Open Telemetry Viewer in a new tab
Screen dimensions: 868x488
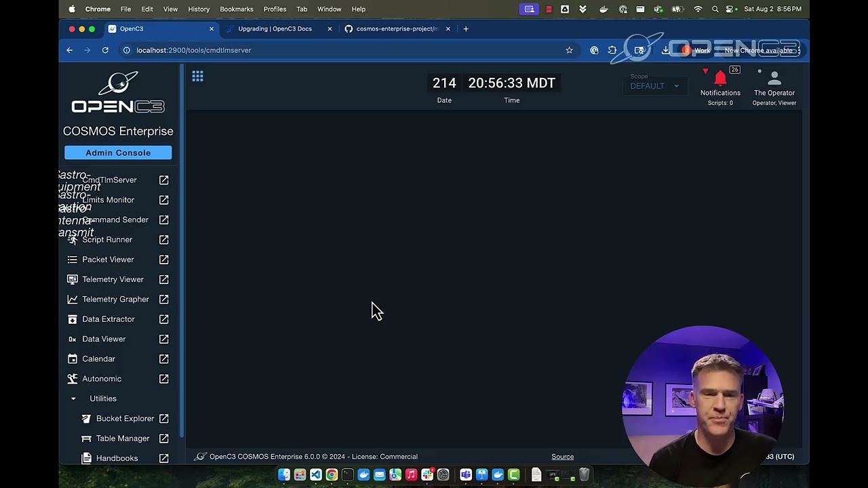164,279
